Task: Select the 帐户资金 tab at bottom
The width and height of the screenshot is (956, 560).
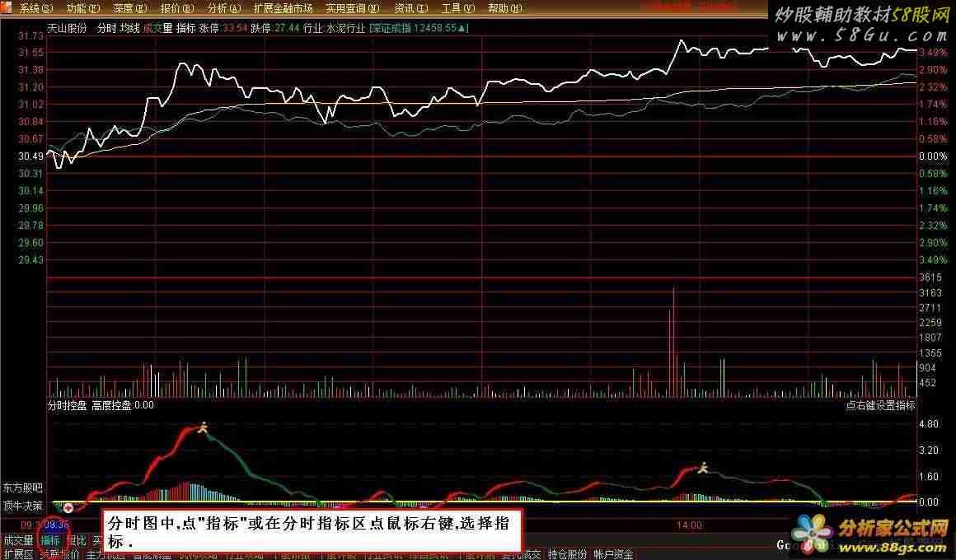Action: tap(613, 554)
